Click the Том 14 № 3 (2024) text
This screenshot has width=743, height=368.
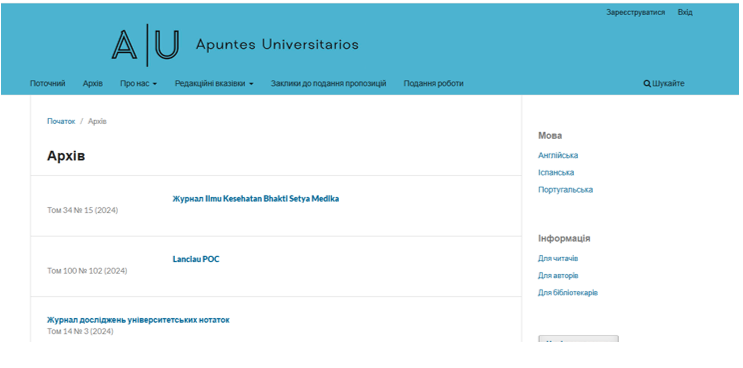pos(80,332)
